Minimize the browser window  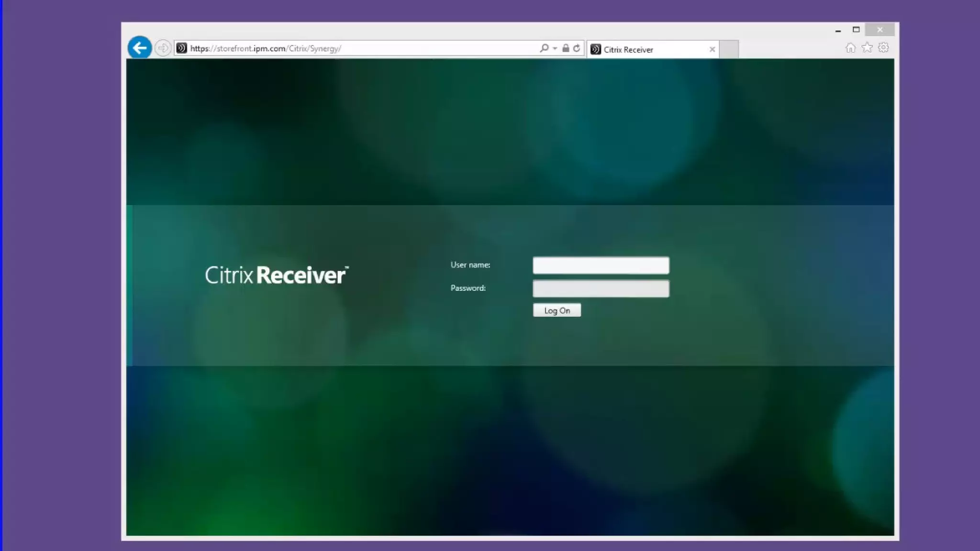(838, 30)
